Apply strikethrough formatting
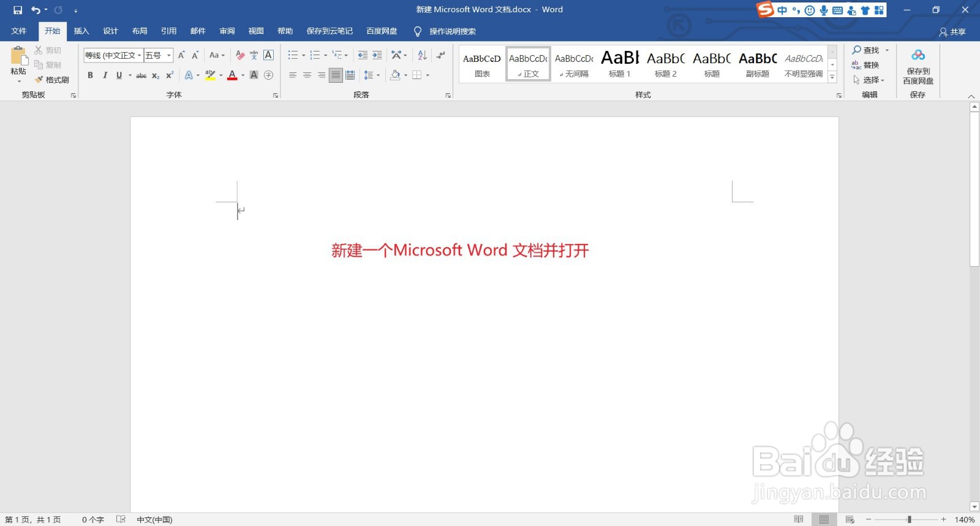This screenshot has height=526, width=980. 141,75
